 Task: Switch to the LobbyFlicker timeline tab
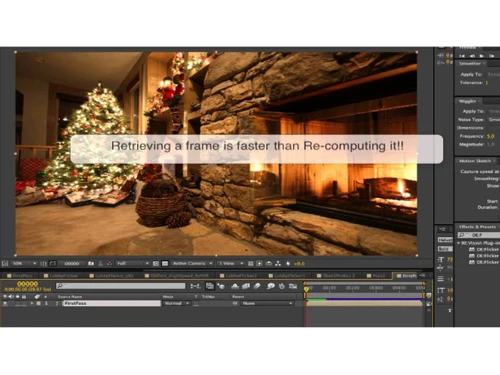pos(61,276)
